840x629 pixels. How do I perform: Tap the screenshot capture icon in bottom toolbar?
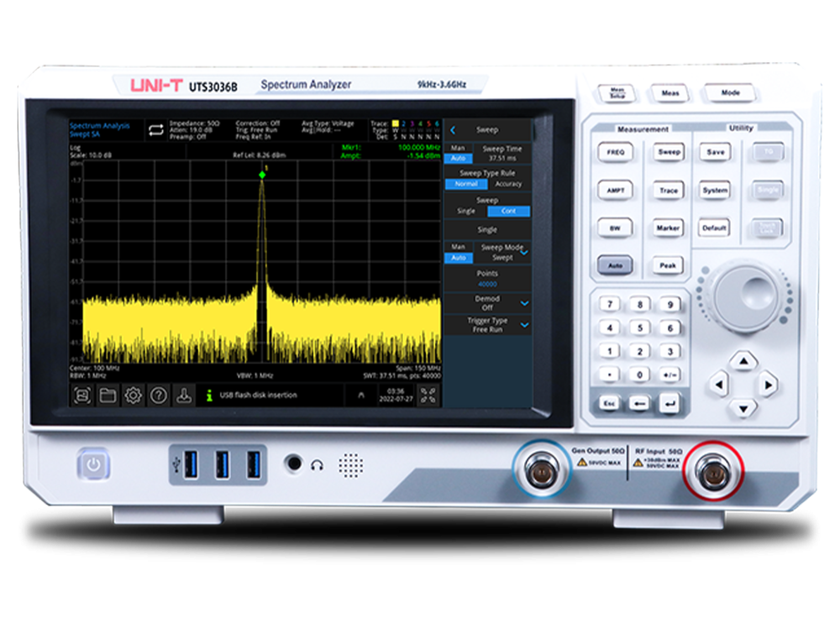point(81,396)
